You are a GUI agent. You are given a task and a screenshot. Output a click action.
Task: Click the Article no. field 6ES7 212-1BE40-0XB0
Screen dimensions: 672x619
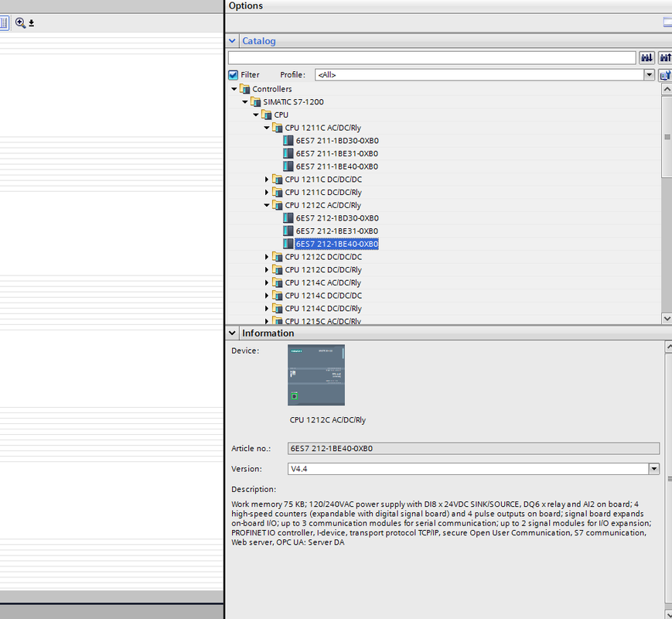(x=473, y=448)
